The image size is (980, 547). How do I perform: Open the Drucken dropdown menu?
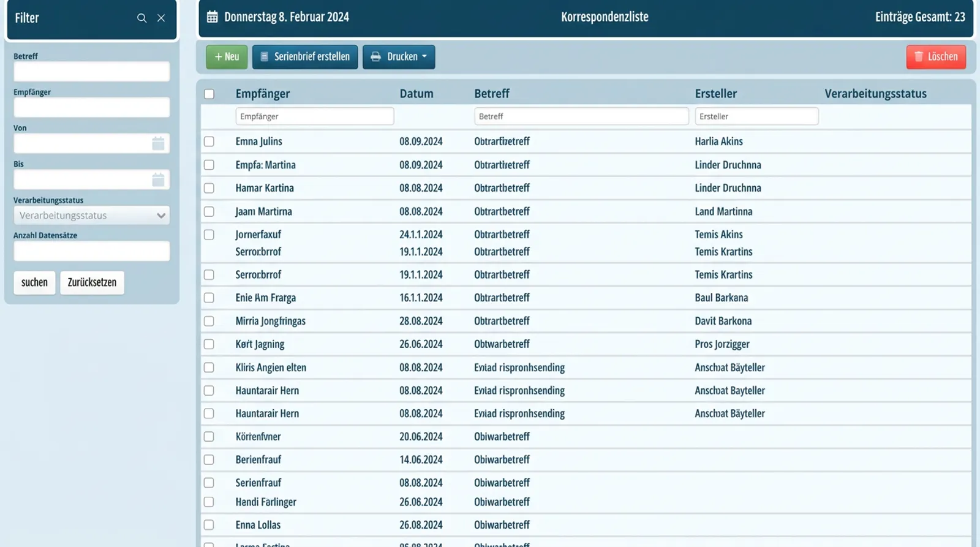[399, 57]
